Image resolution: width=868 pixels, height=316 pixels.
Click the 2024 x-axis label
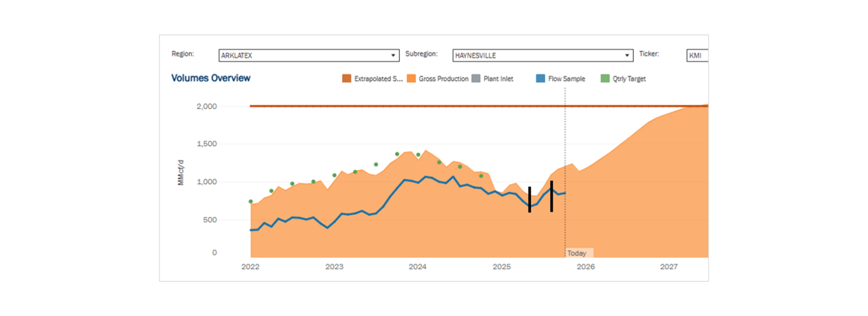coord(417,267)
